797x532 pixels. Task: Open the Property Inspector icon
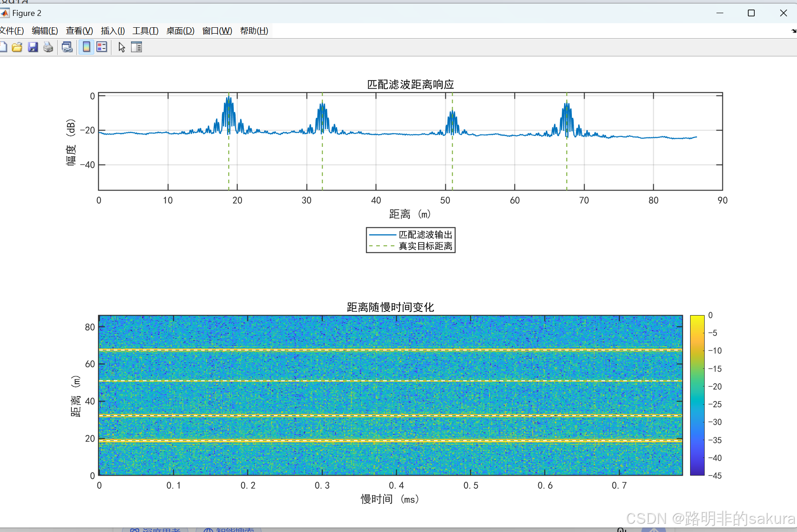pos(136,47)
